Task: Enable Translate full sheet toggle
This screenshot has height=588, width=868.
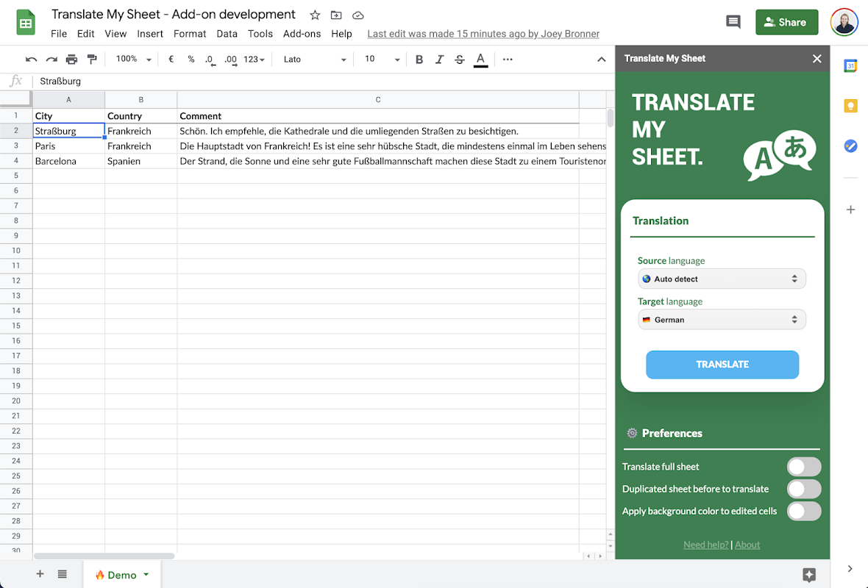Action: [x=804, y=467]
